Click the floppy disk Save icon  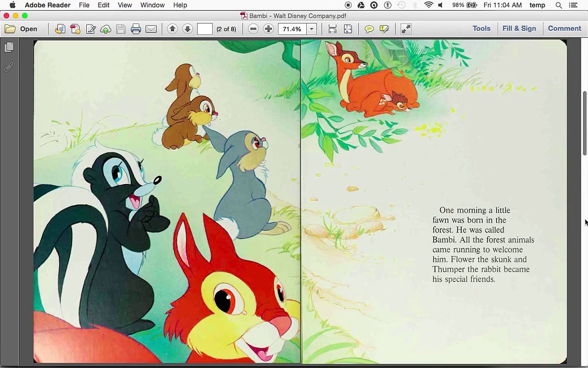point(121,29)
